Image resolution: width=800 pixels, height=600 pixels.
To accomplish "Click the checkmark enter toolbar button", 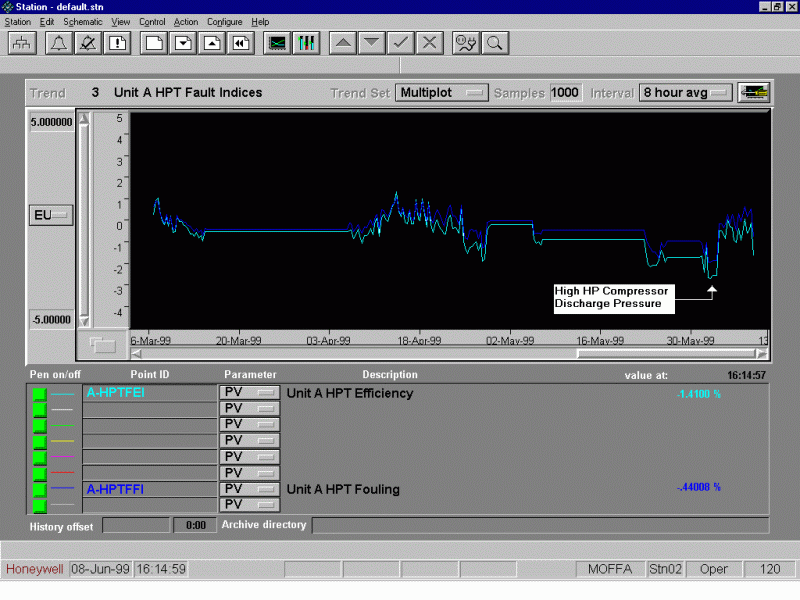I will coord(400,43).
